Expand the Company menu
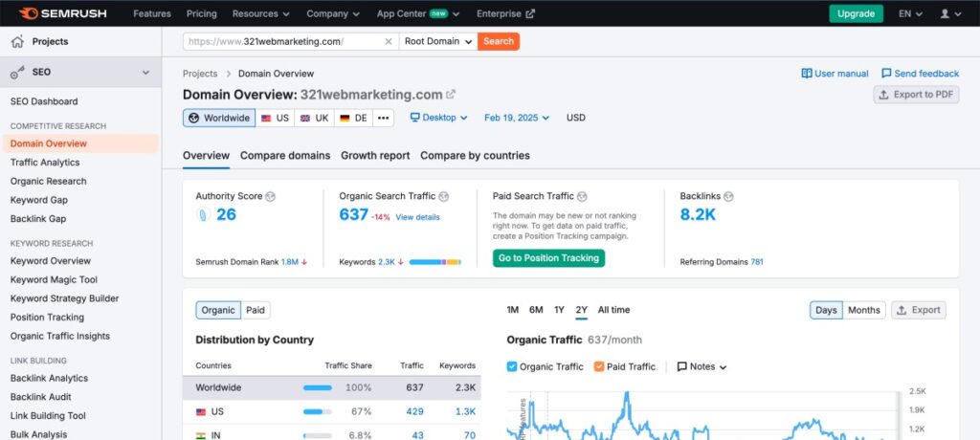 click(333, 13)
